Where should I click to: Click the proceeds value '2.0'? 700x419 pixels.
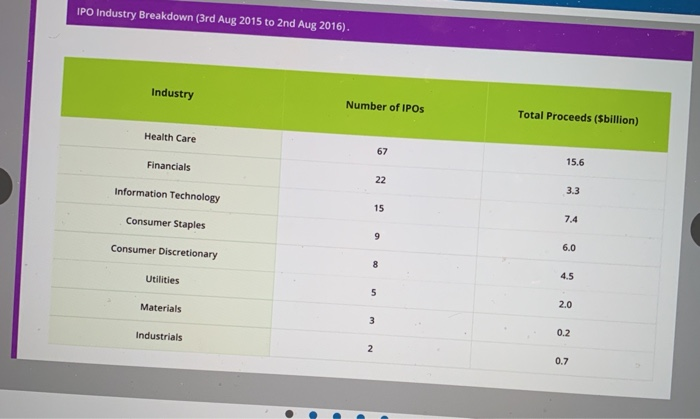pyautogui.click(x=565, y=304)
